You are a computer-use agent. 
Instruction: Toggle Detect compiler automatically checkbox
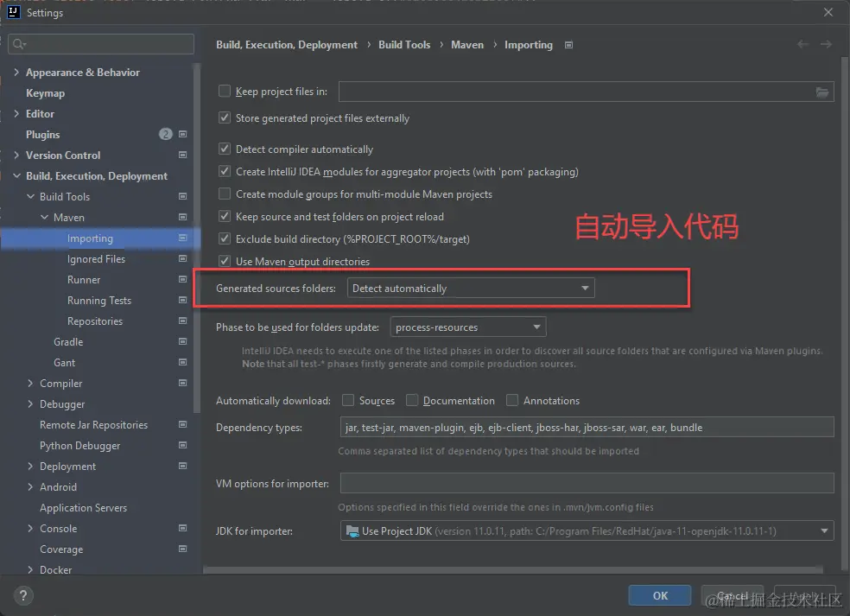pyautogui.click(x=224, y=149)
